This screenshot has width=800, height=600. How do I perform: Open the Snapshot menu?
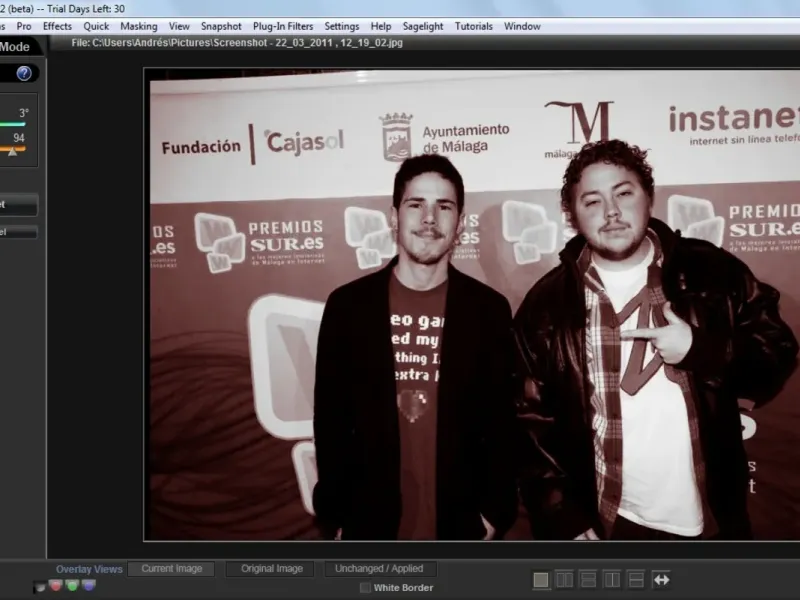[x=221, y=27]
